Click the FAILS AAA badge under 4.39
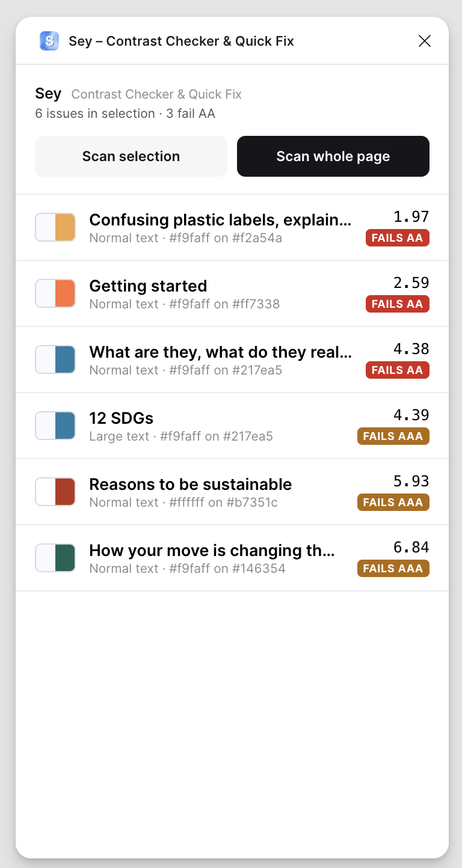The image size is (462, 868). [393, 436]
